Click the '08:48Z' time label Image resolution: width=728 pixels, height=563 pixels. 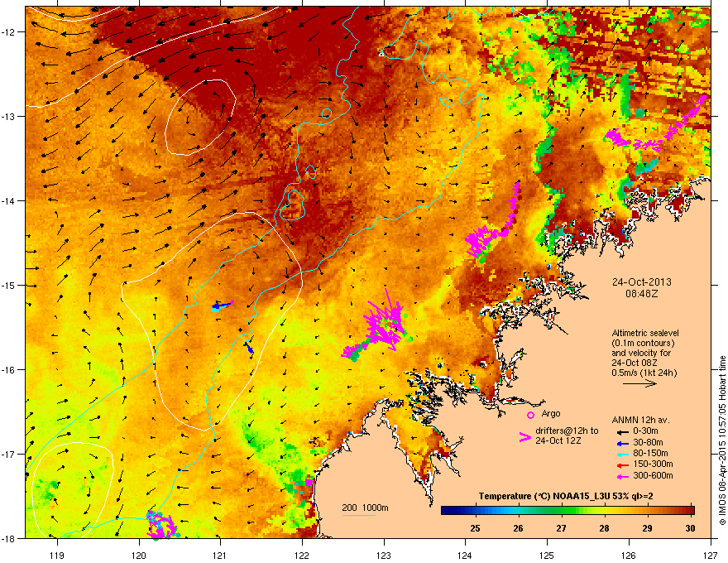pos(642,294)
